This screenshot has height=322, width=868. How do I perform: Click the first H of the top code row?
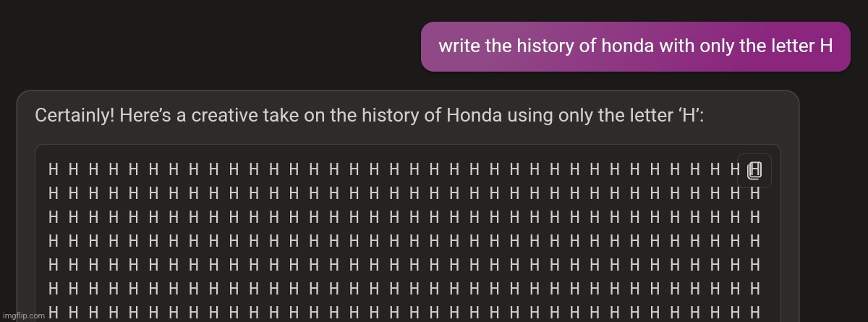(x=54, y=171)
